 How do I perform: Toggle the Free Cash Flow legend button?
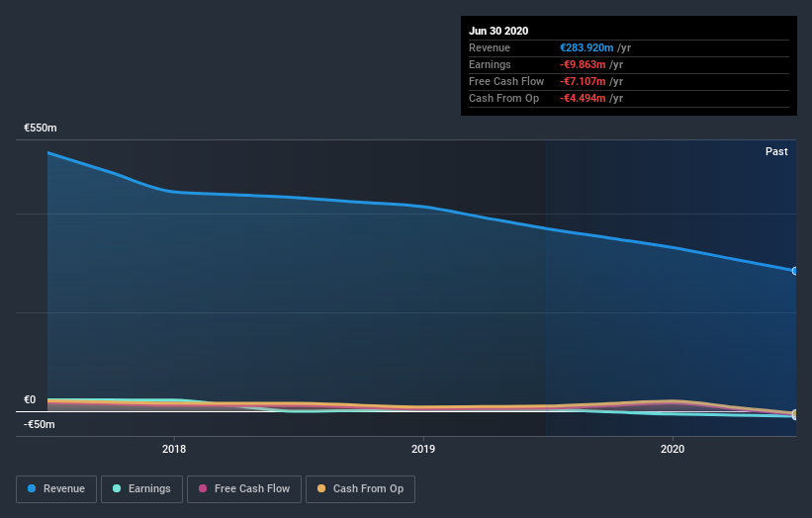(244, 489)
